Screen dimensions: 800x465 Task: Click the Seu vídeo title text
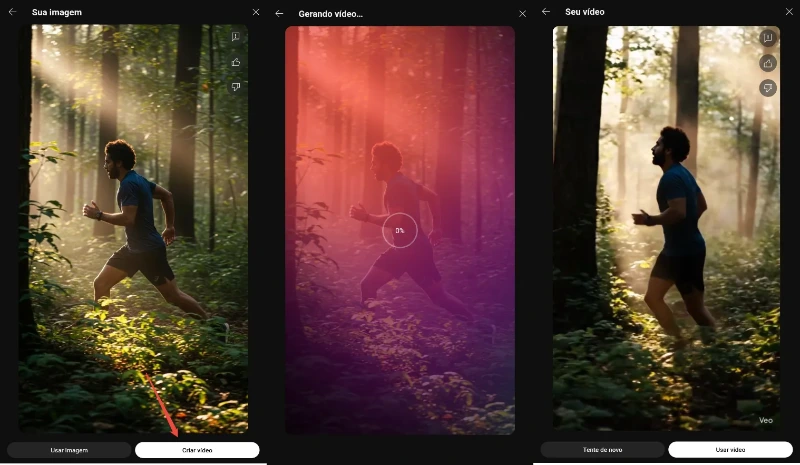pos(585,12)
